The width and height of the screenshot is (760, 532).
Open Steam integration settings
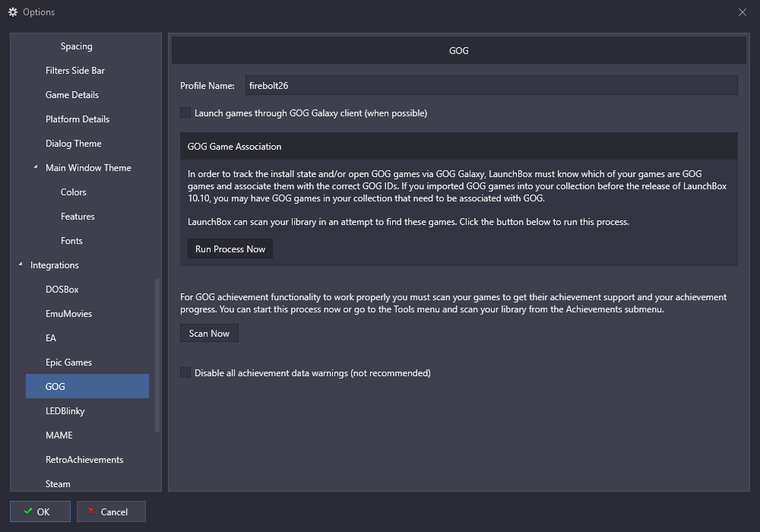58,483
